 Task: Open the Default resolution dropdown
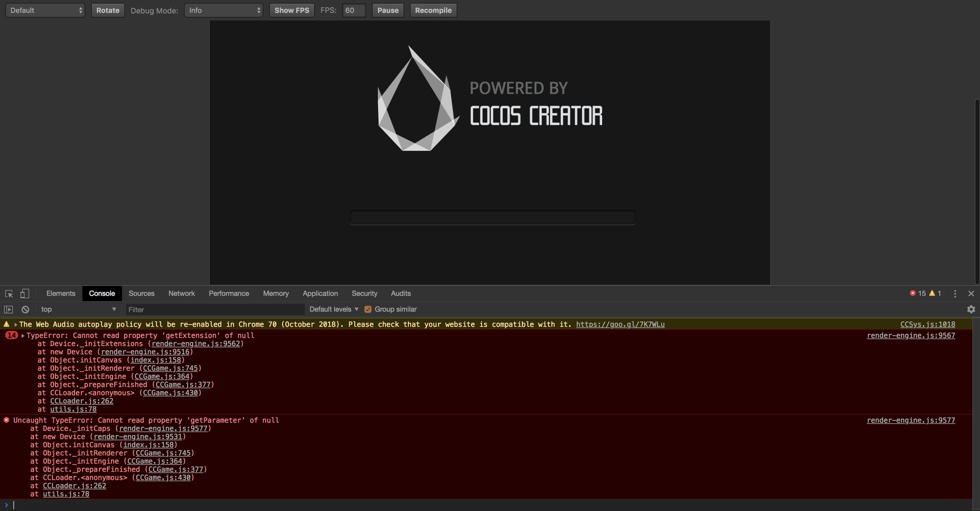pos(45,10)
